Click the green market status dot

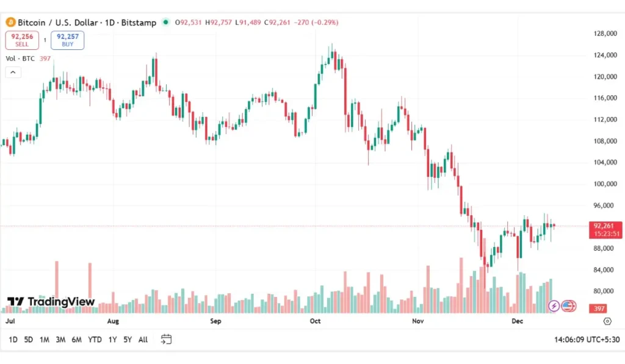(165, 23)
